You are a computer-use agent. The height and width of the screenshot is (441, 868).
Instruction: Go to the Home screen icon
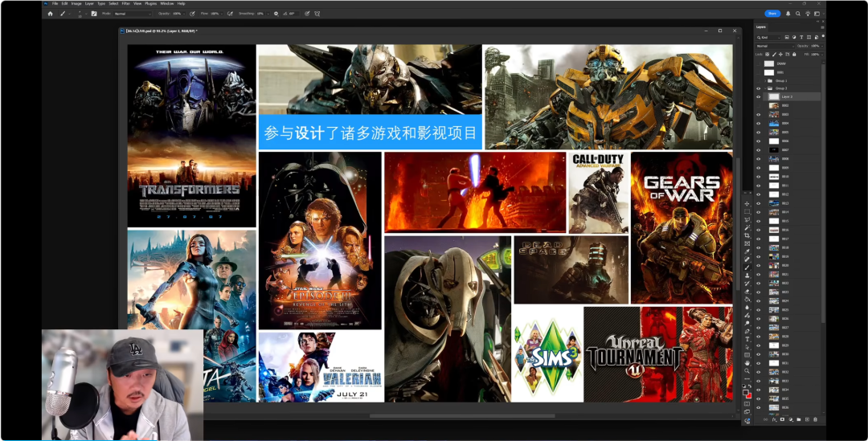[x=50, y=14]
